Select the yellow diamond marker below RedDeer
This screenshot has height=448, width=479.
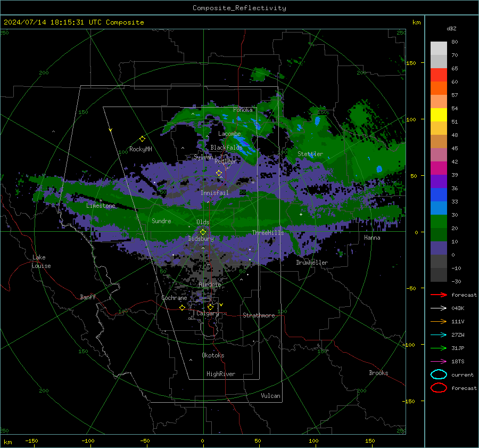point(219,173)
